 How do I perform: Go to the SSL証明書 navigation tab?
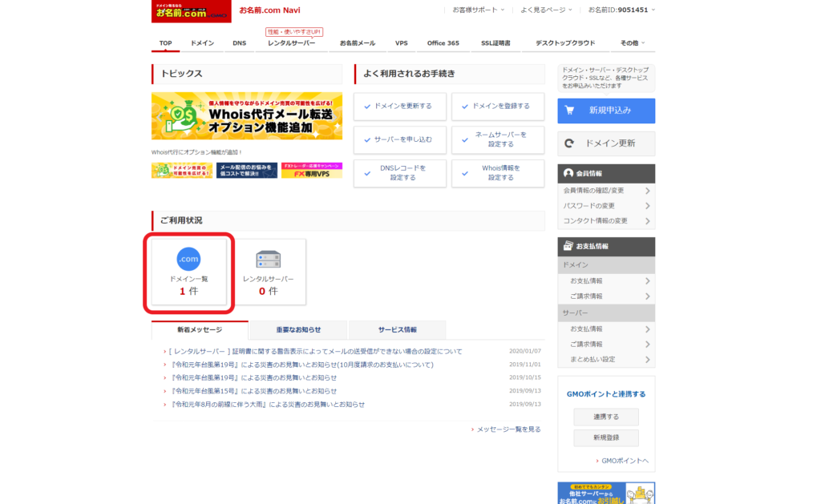pos(495,43)
